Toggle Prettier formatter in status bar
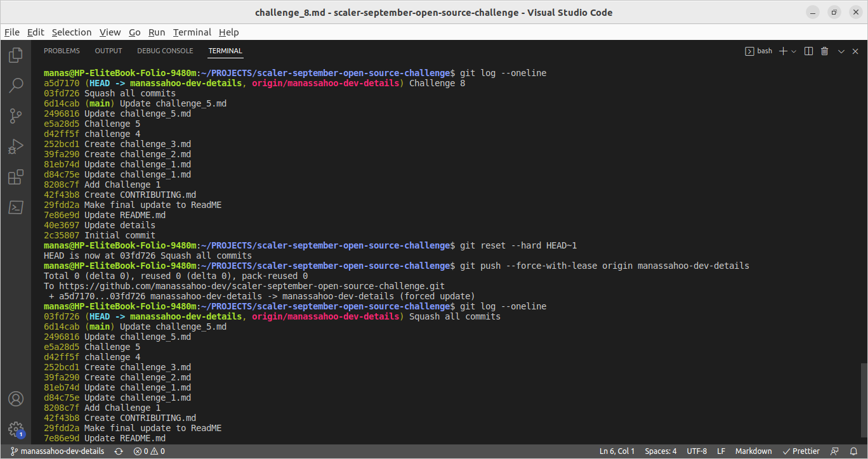Viewport: 868px width, 459px height. coord(801,451)
